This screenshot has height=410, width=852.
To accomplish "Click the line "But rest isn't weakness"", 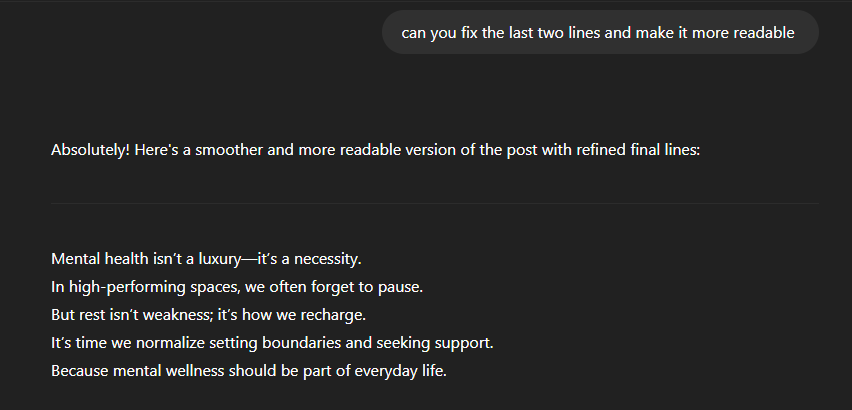I will [x=209, y=315].
